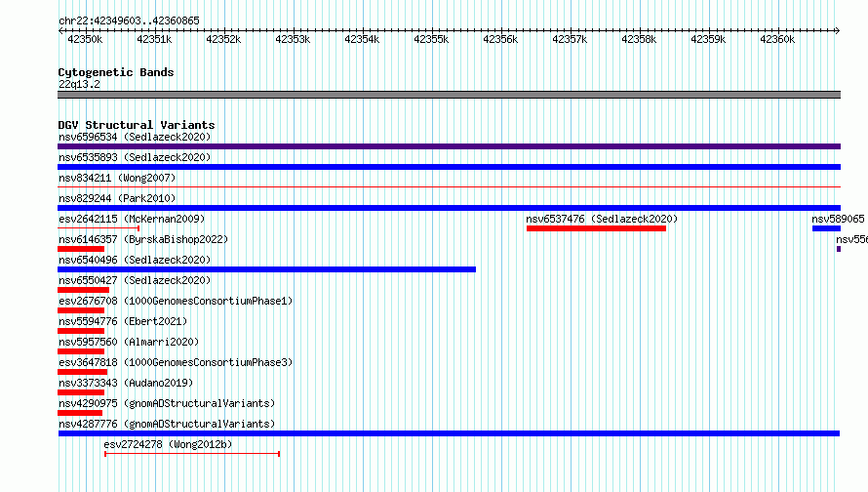Click the partially visible nsv55 label at right edge
The height and width of the screenshot is (492, 868).
[852, 239]
